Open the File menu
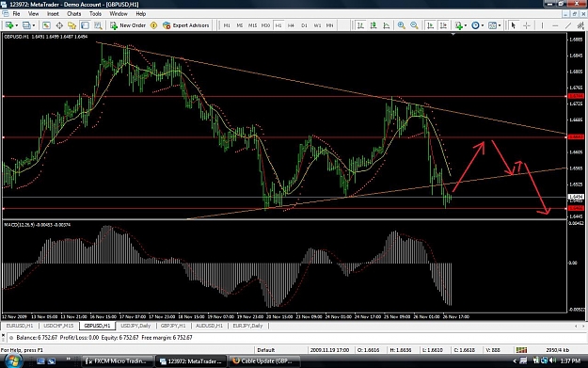The height and width of the screenshot is (368, 588). coord(17,14)
